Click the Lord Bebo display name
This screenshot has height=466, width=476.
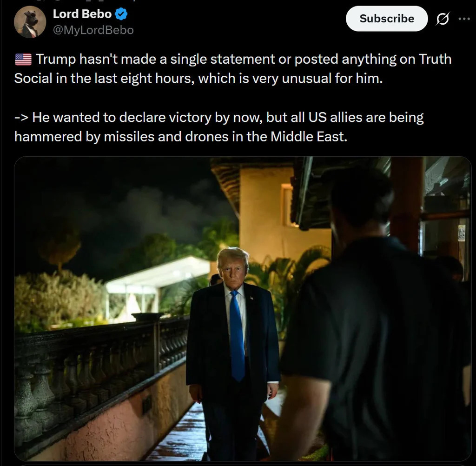pos(82,14)
